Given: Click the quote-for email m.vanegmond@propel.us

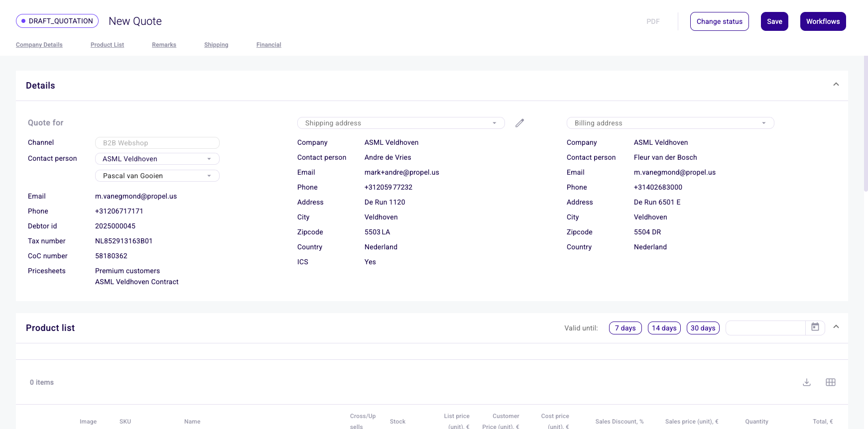Looking at the screenshot, I should (x=136, y=196).
